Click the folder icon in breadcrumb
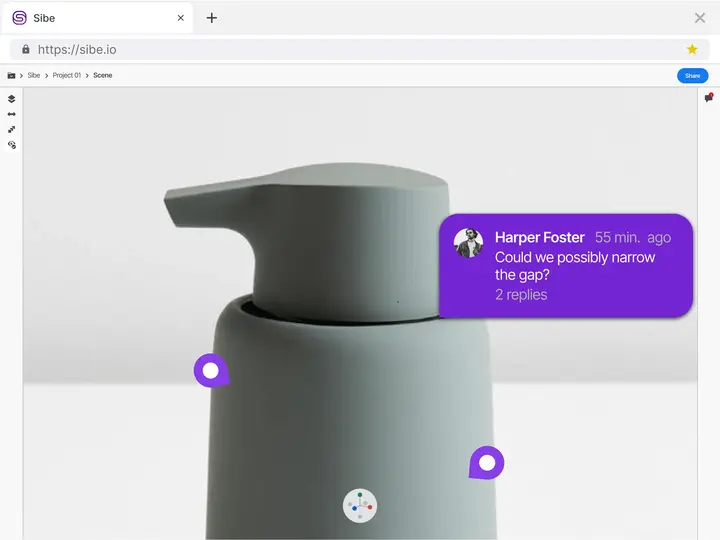This screenshot has height=540, width=720. pyautogui.click(x=11, y=75)
